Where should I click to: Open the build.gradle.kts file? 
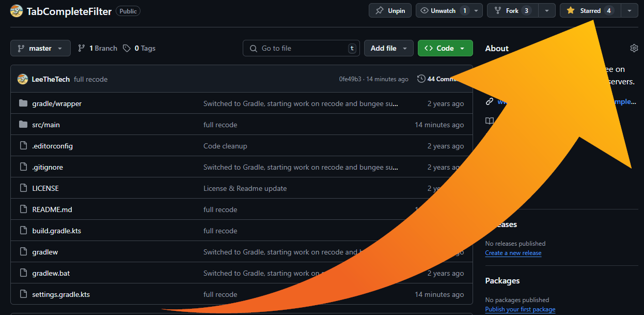57,231
